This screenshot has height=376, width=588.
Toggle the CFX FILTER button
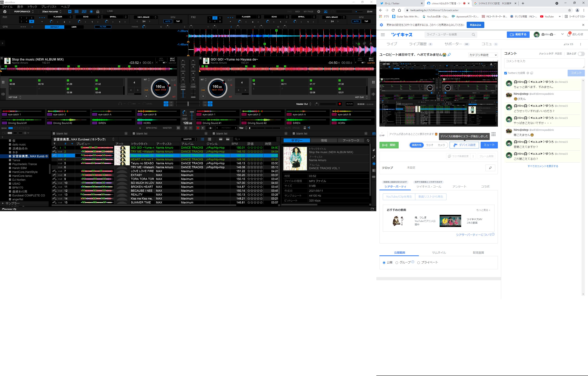(103, 27)
